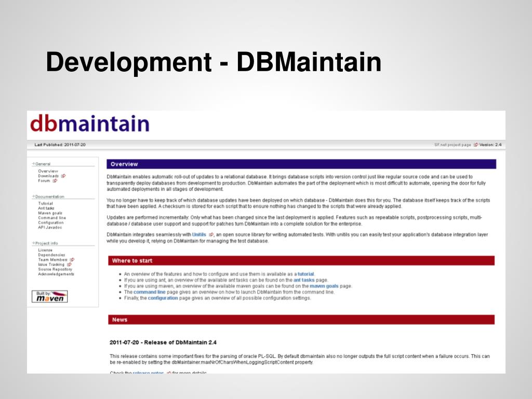Click the Project info sidebar section heading
Screen dimensions: 532x399
(46, 243)
